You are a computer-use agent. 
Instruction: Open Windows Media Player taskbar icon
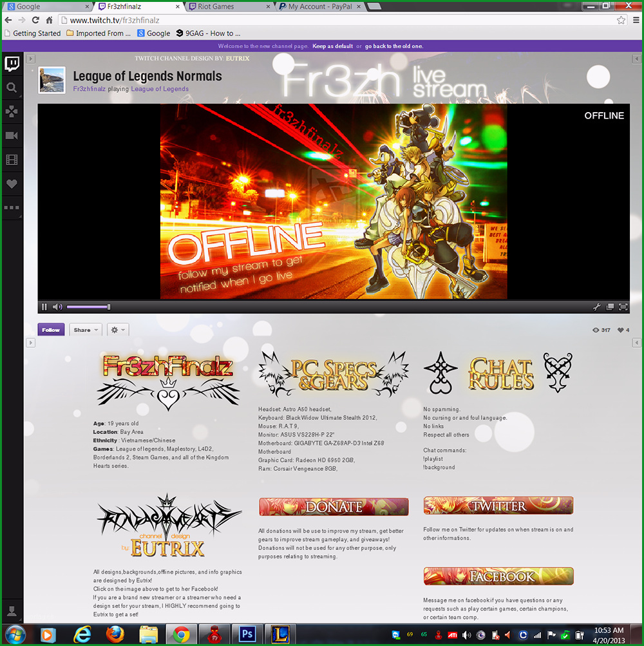coord(48,634)
